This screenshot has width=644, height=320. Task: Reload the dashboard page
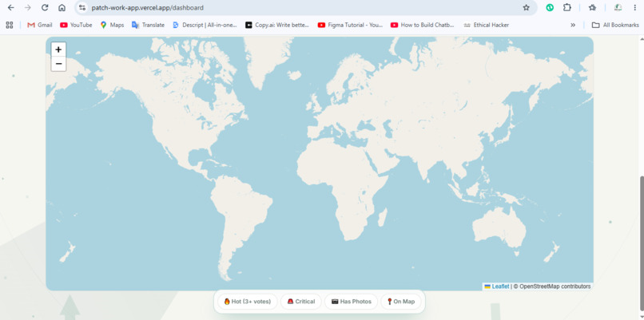46,7
